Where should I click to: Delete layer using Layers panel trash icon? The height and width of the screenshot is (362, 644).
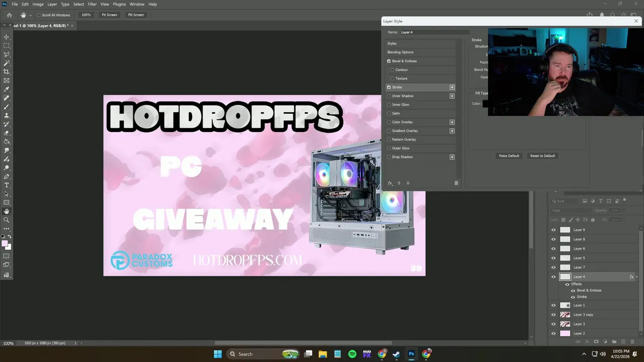pyautogui.click(x=632, y=342)
